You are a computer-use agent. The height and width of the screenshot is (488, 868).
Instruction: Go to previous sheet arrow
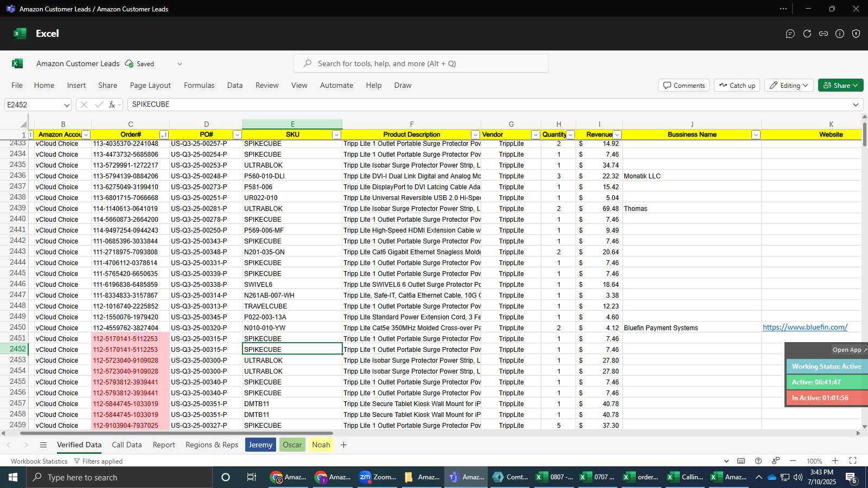(x=9, y=445)
